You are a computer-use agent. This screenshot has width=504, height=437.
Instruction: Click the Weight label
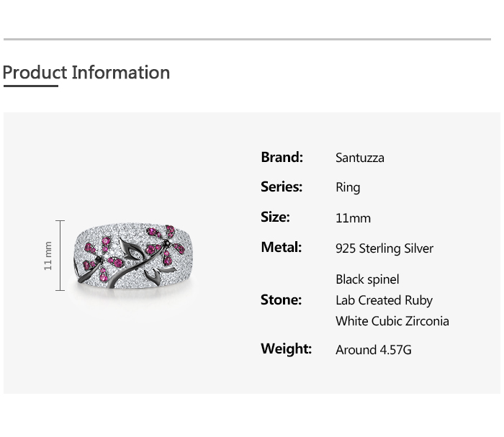287,349
